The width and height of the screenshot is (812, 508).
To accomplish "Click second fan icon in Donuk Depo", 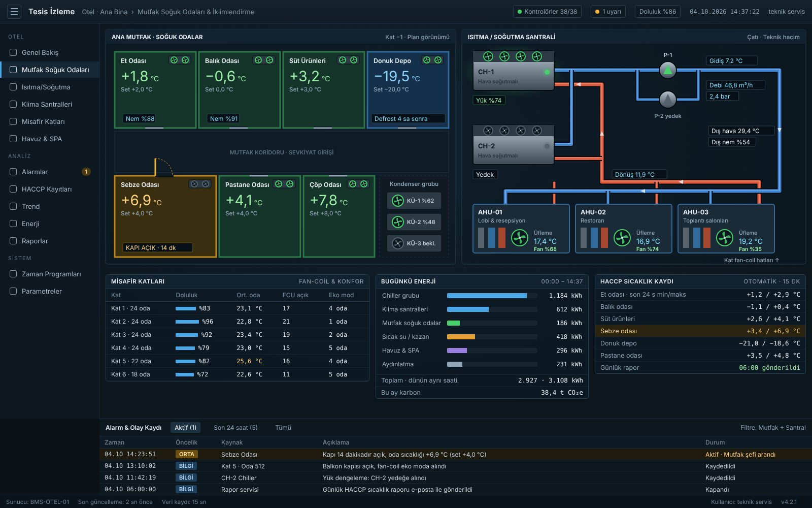I will point(438,60).
